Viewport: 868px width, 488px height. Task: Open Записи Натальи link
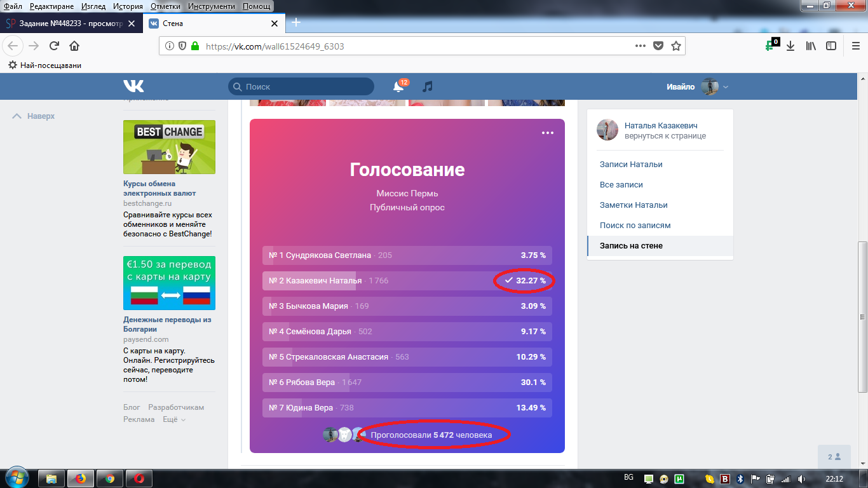631,165
